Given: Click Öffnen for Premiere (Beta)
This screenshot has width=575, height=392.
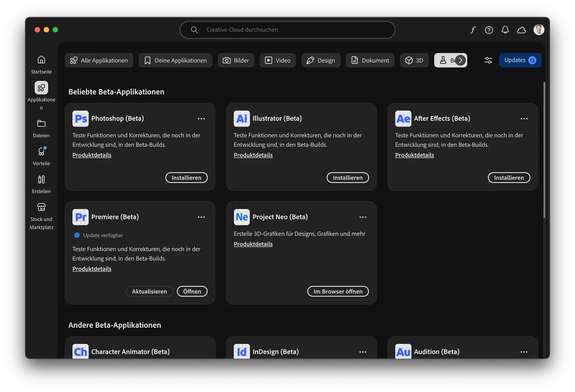Looking at the screenshot, I should tap(192, 291).
